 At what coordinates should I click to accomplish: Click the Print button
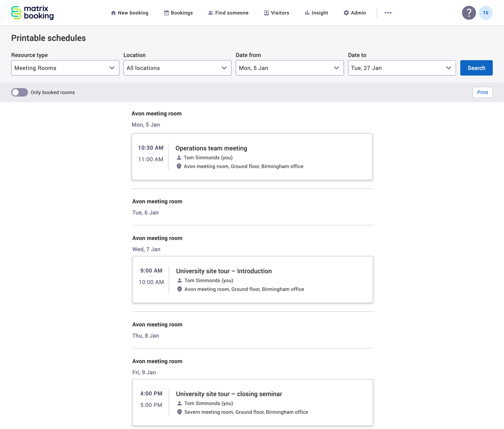[x=482, y=92]
